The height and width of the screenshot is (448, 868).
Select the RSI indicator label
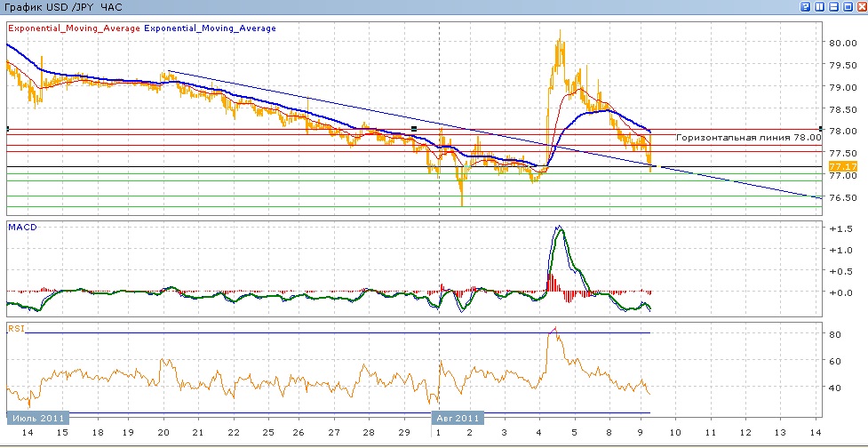coord(15,329)
